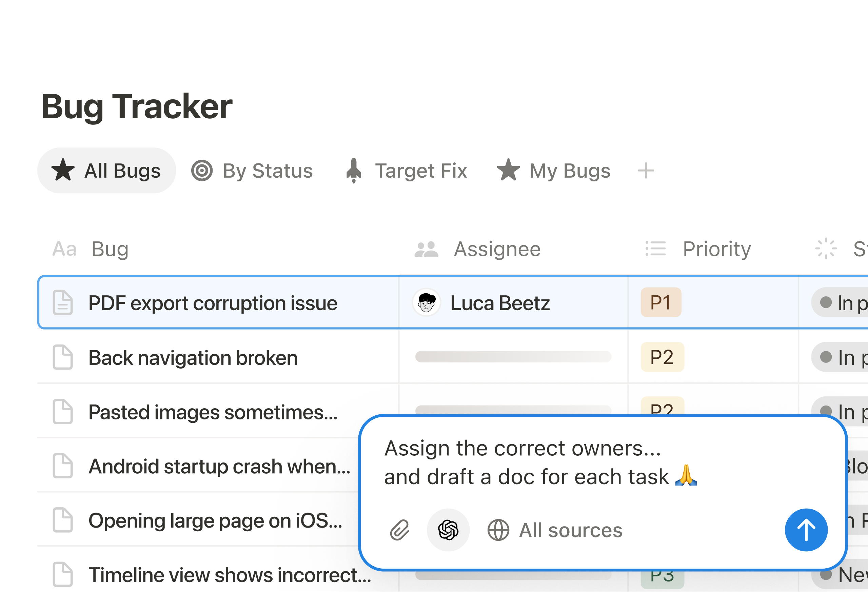Open Timeline view shows incorrect bug

[230, 575]
